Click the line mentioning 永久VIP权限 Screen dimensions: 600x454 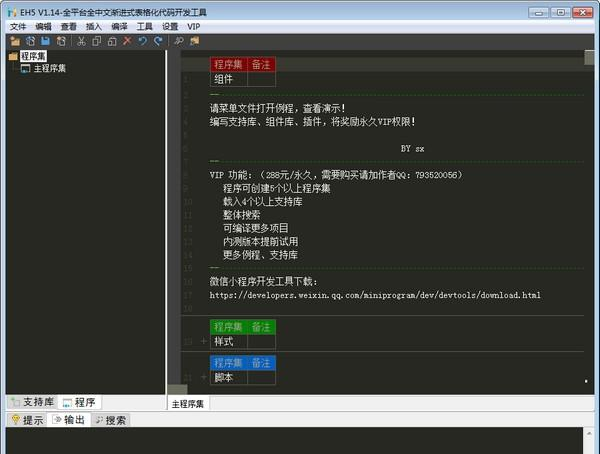(x=312, y=122)
